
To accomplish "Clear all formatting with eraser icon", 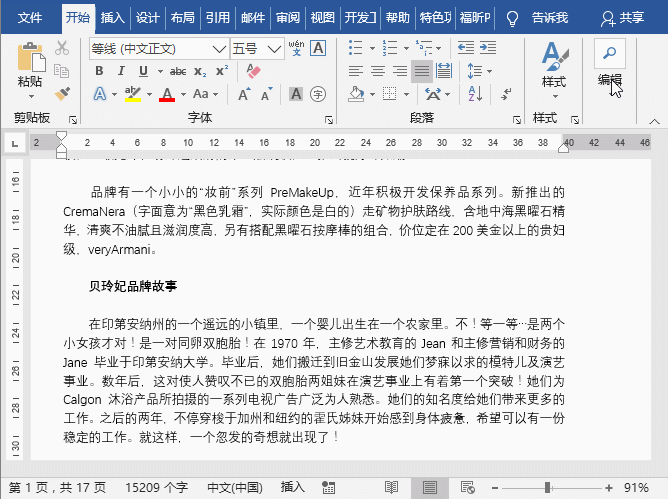I will (253, 71).
